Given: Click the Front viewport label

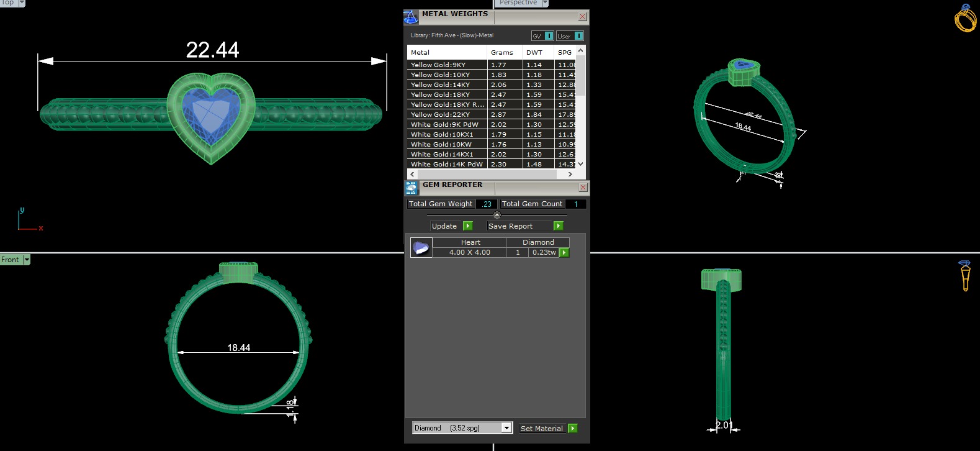Looking at the screenshot, I should [11, 260].
